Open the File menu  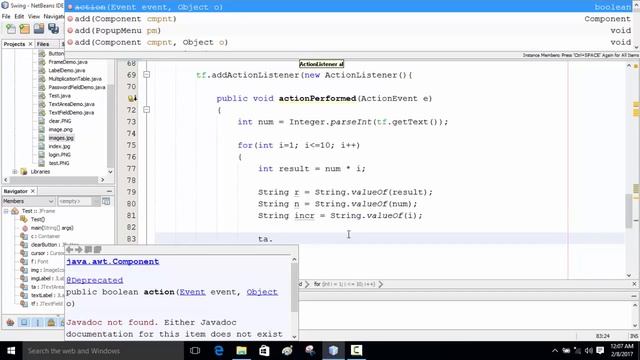(x=6, y=16)
